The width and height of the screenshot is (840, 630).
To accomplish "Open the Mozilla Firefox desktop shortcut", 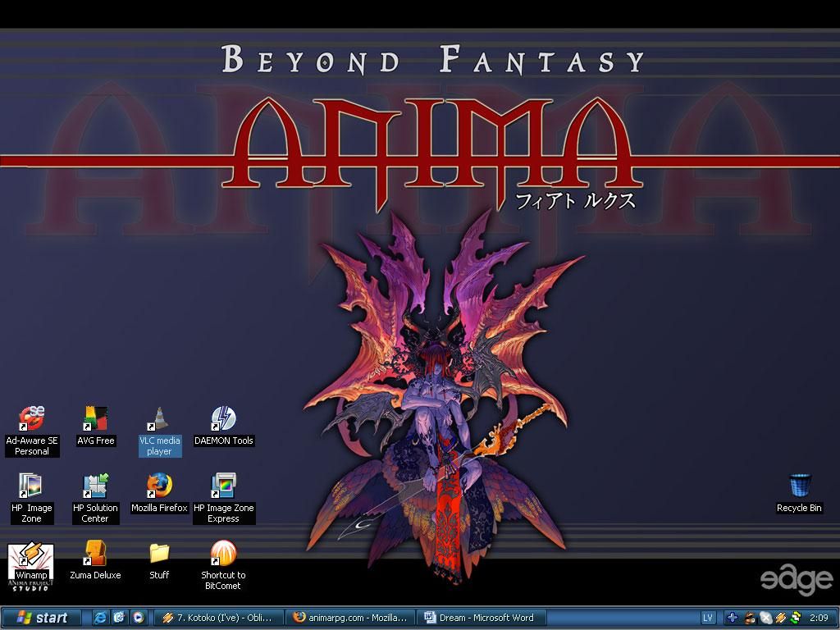I will point(160,493).
